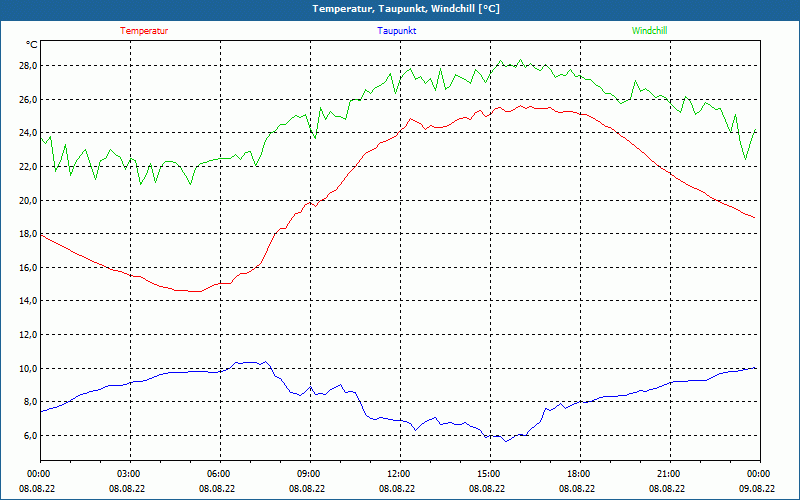Click the 09:00 time axis label

309,474
